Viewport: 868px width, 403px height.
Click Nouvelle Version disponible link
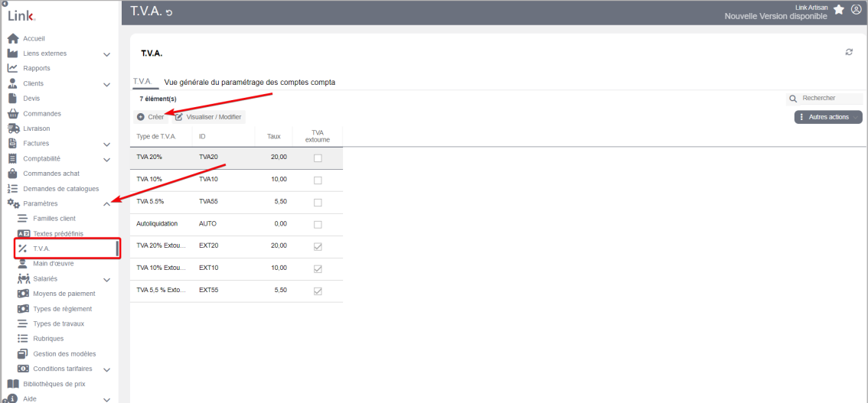pyautogui.click(x=775, y=17)
